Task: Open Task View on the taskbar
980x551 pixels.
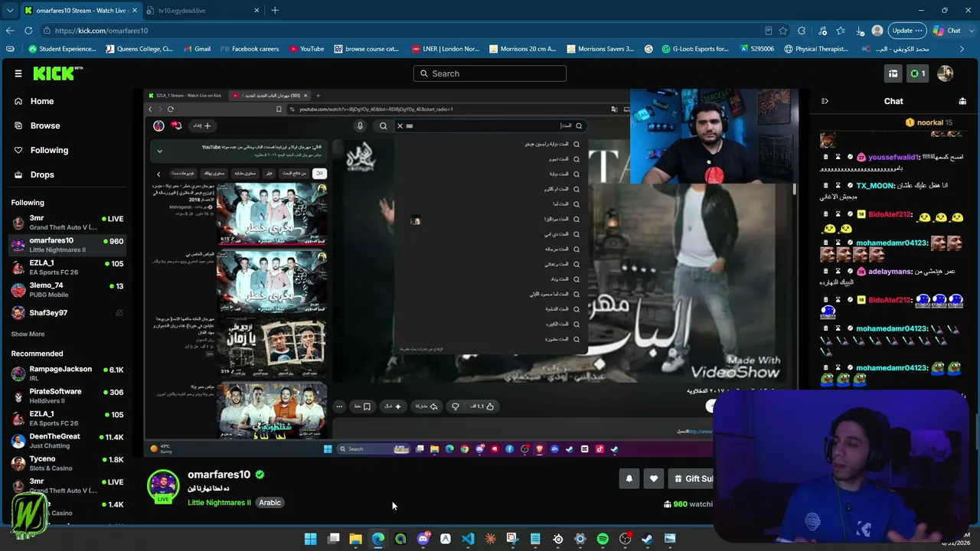Action: (x=333, y=540)
